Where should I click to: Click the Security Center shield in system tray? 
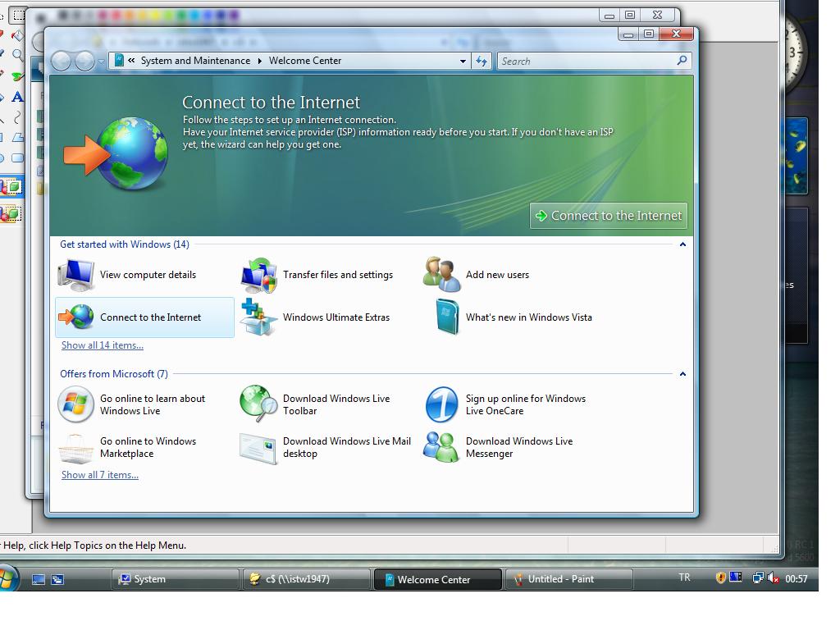(x=720, y=577)
